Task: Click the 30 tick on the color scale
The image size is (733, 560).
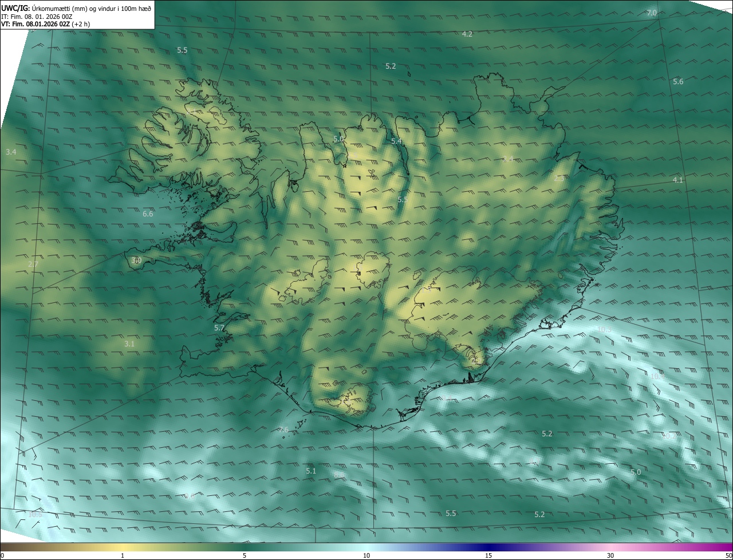Action: 610,555
